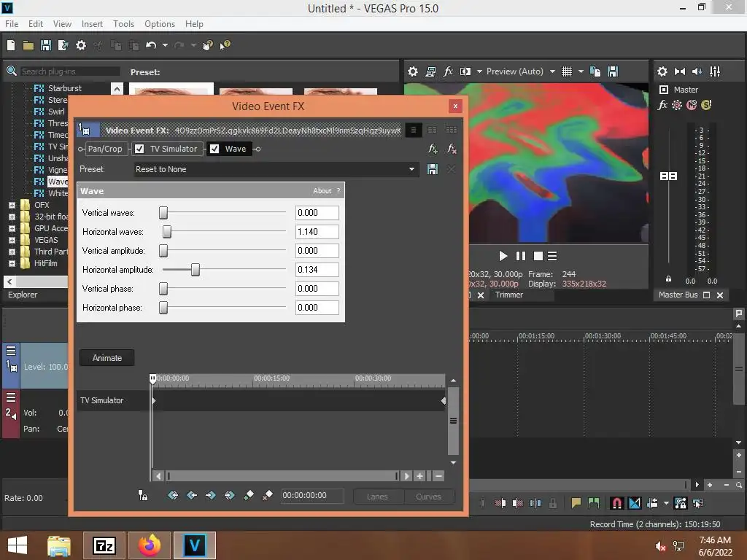Click Video Output FX icon in preview toolbar
Screen dimensions: 747x560
pos(448,71)
